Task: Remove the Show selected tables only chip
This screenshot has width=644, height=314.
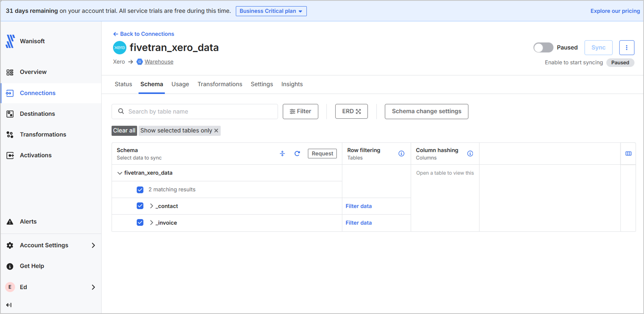Action: tap(216, 131)
